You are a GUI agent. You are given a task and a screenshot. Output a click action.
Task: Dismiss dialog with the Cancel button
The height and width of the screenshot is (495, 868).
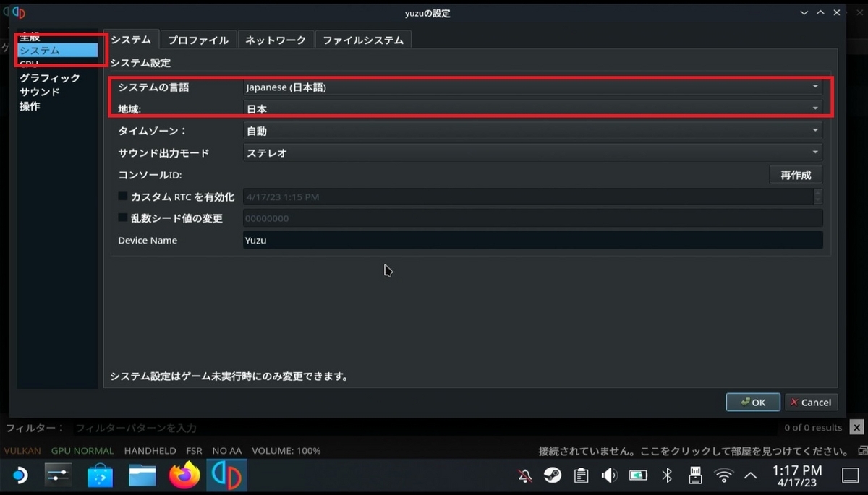(811, 403)
